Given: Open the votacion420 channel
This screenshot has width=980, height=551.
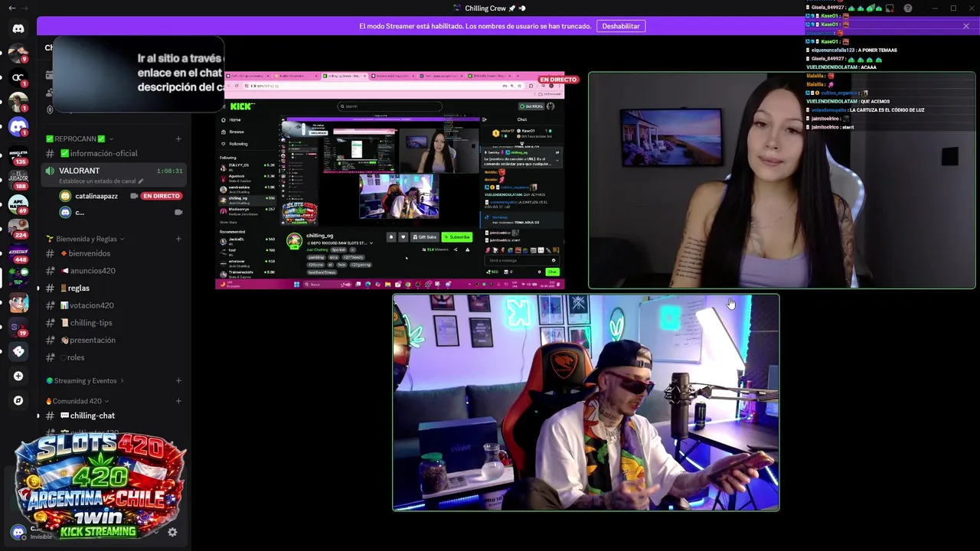Looking at the screenshot, I should tap(112, 305).
